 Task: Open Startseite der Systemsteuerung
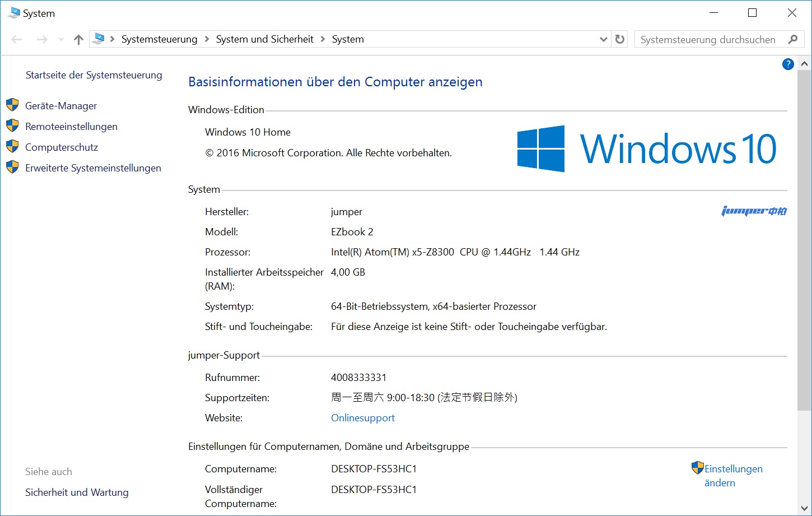[x=94, y=75]
